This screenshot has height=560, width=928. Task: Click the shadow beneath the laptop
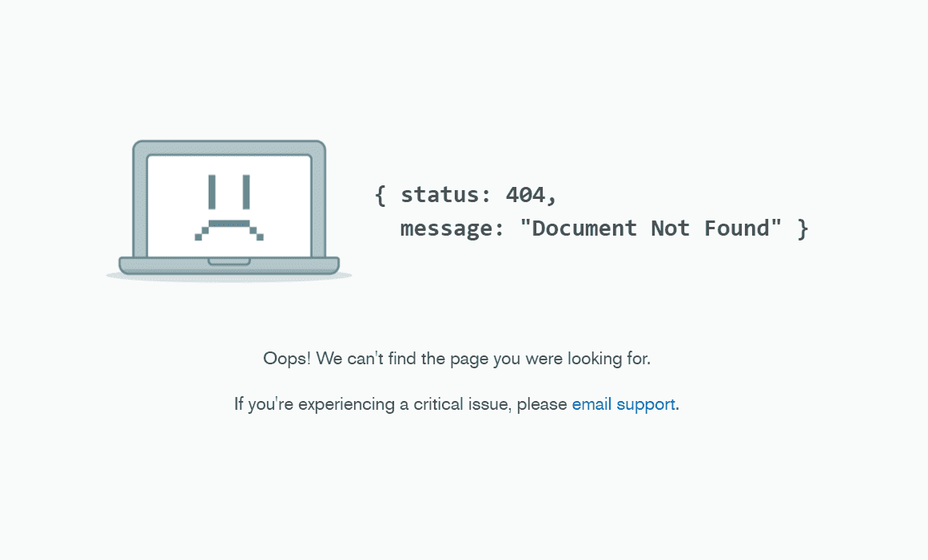(x=229, y=278)
